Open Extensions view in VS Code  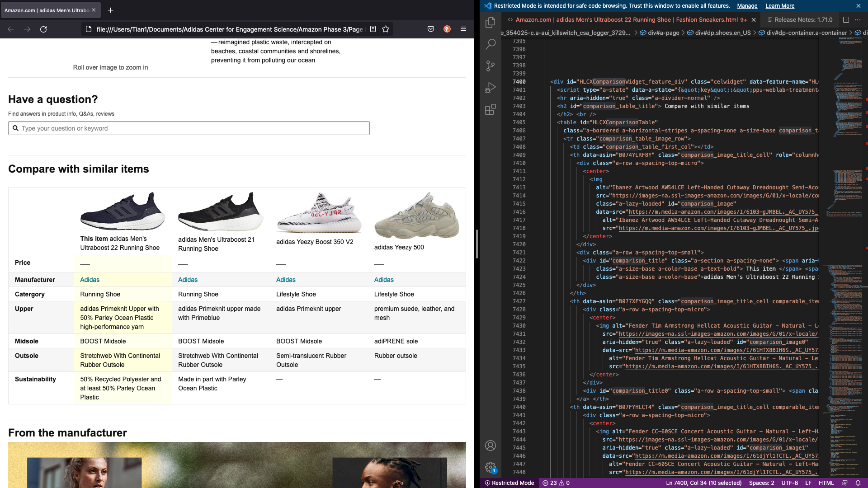coord(491,109)
